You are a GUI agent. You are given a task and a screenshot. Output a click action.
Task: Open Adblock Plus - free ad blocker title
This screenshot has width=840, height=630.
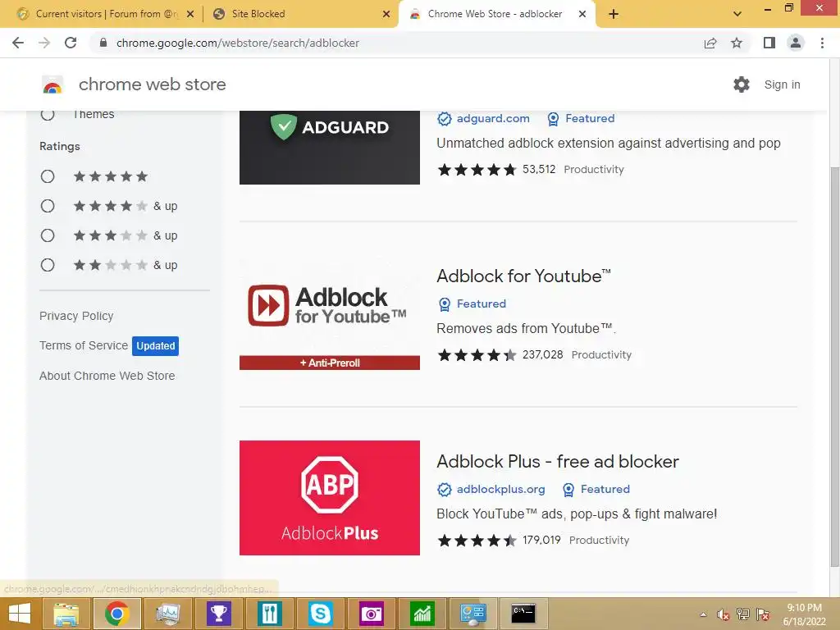(558, 461)
